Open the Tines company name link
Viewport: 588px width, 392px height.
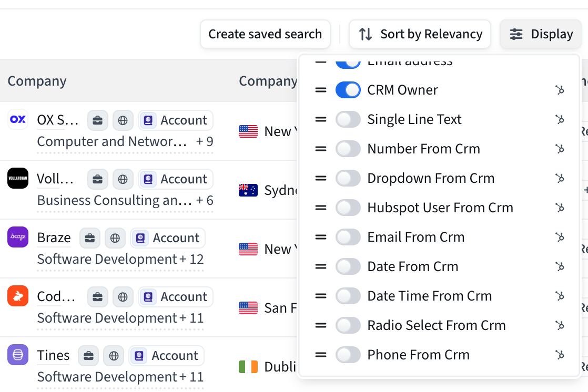tap(53, 356)
